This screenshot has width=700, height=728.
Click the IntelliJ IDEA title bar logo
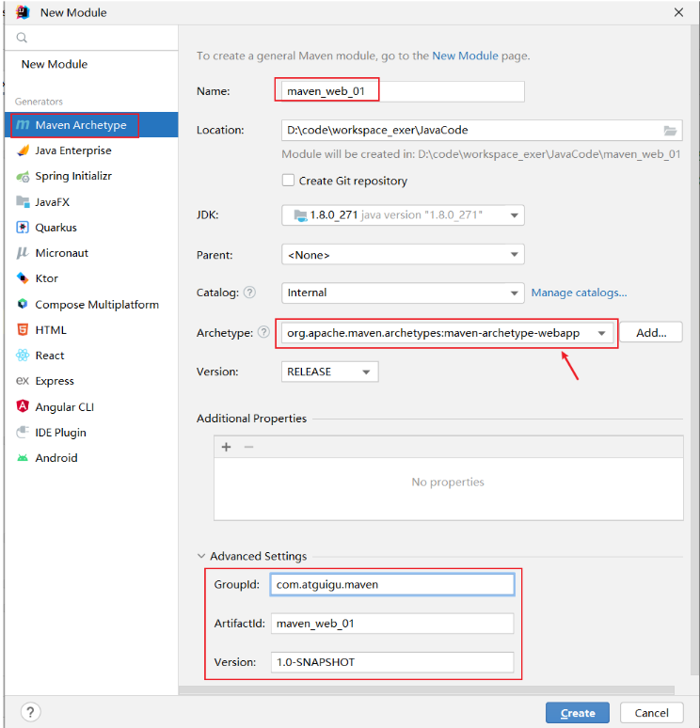coord(23,12)
